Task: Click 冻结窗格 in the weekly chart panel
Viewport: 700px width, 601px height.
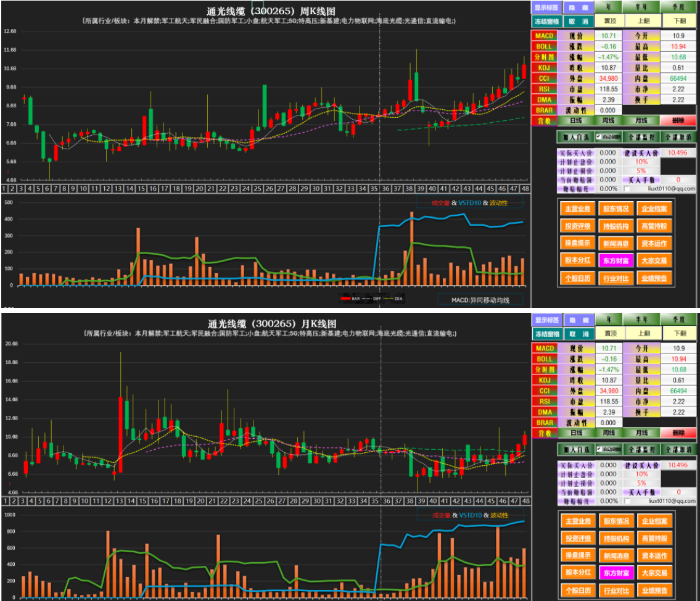Action: point(546,22)
